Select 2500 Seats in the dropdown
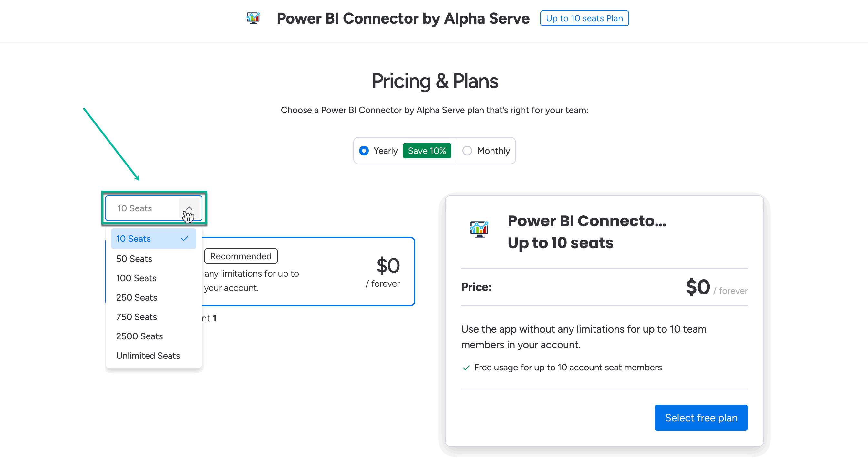Screen dimensions: 868x459 (x=139, y=336)
